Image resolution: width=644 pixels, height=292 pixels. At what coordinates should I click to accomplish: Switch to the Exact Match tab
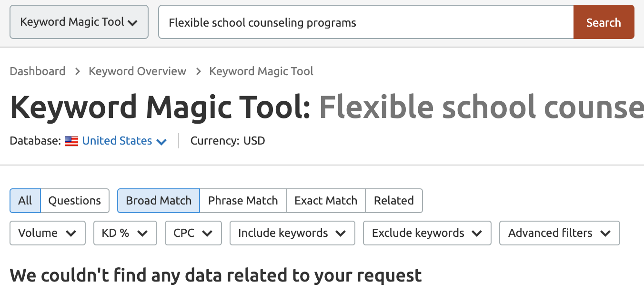pos(326,201)
